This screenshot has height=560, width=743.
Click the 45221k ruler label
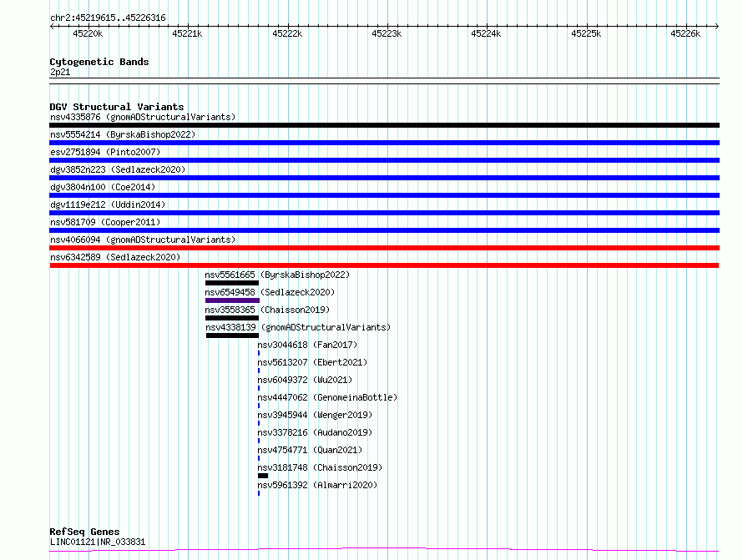tap(187, 33)
